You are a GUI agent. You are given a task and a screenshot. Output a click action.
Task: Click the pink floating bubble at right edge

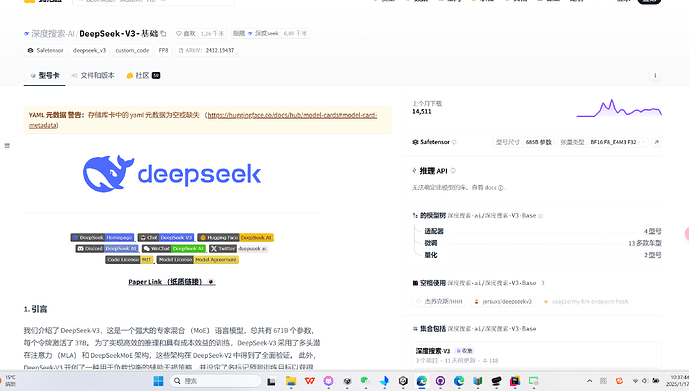coord(687,234)
